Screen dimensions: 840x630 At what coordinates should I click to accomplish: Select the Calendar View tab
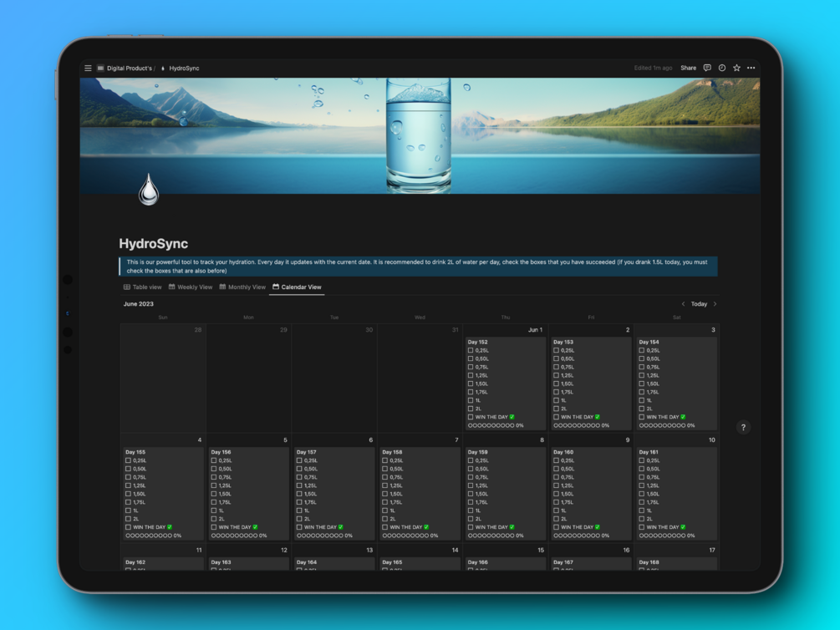point(297,287)
